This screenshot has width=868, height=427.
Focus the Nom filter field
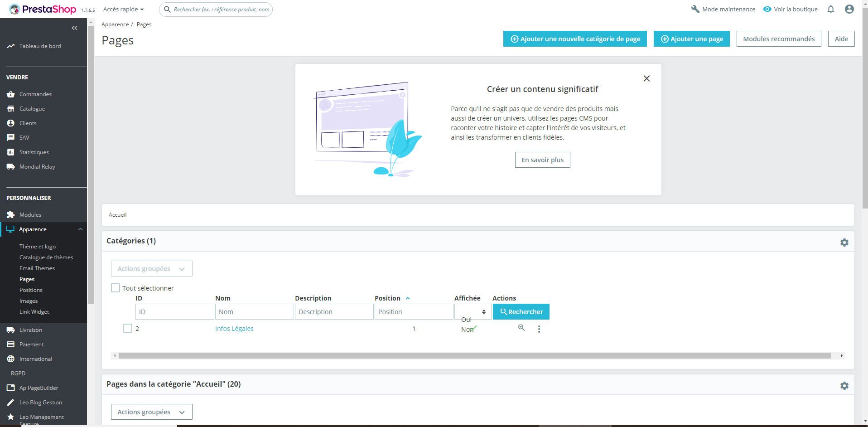click(x=254, y=312)
